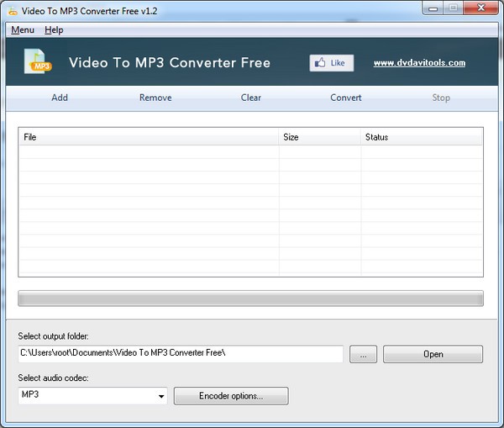Viewport: 504px width, 428px height.
Task: Click Remove in the toolbar
Action: tap(155, 98)
